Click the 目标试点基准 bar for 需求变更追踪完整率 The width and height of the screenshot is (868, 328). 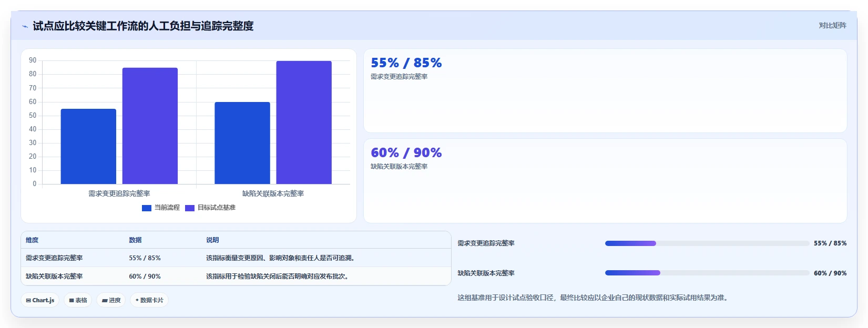(150, 126)
